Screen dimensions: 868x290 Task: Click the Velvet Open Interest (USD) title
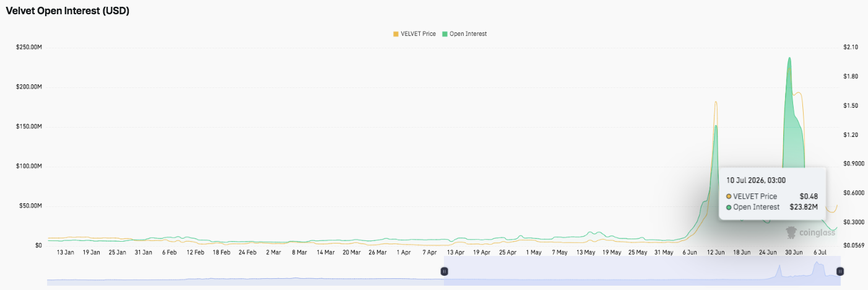(67, 11)
